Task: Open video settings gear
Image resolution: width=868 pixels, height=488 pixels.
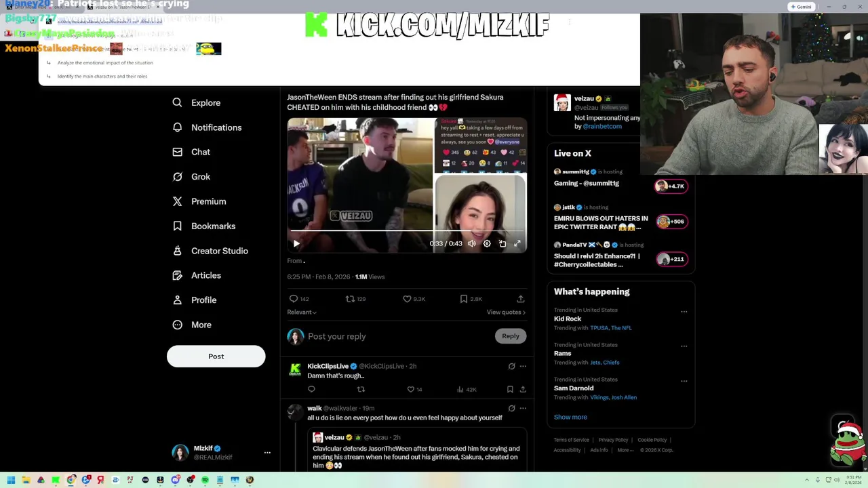Action: (487, 243)
